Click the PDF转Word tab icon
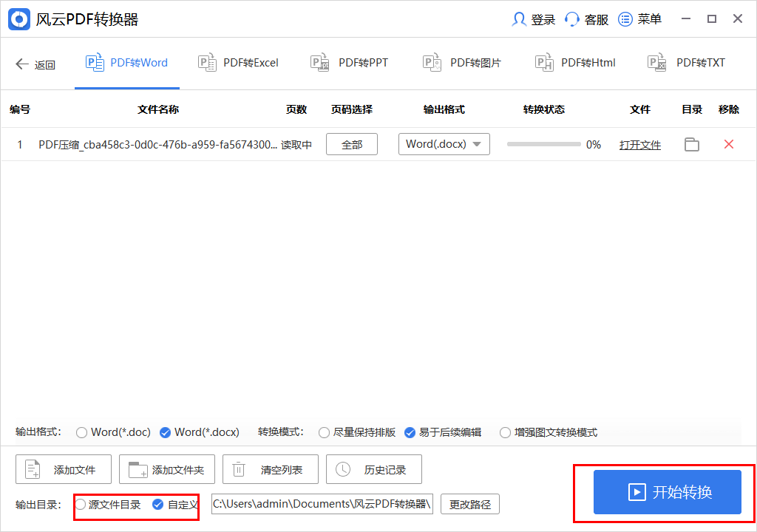The width and height of the screenshot is (757, 532). tap(95, 62)
